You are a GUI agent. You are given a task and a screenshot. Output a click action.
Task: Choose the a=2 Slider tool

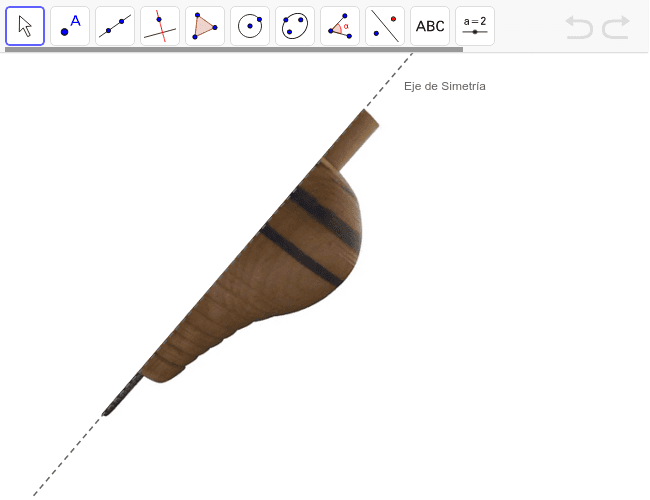(475, 26)
